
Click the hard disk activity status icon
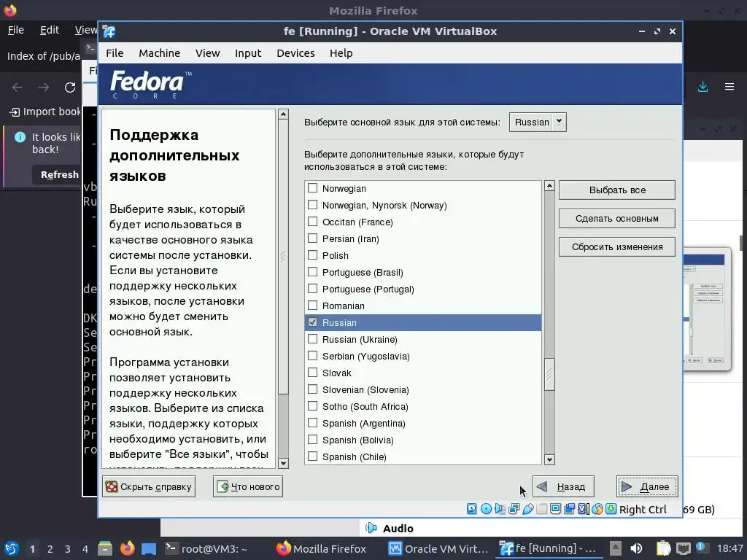472,508
